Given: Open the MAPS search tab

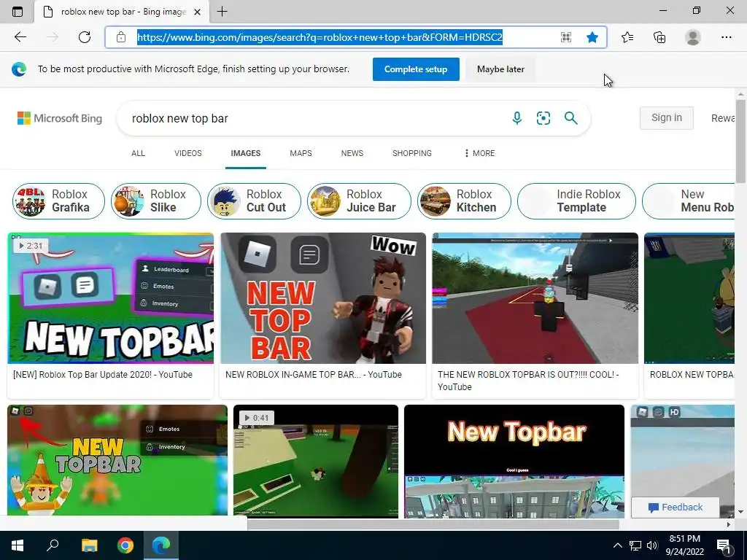Looking at the screenshot, I should coord(301,153).
